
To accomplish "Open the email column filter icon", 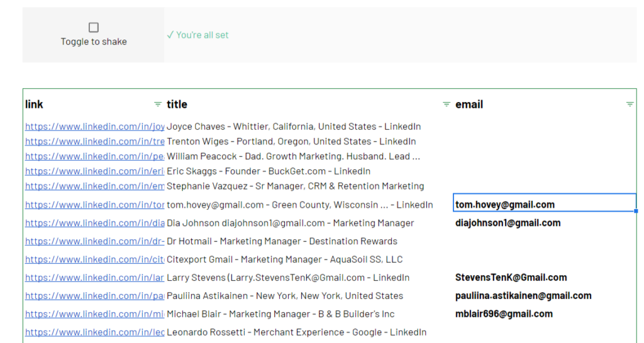I will coord(630,104).
